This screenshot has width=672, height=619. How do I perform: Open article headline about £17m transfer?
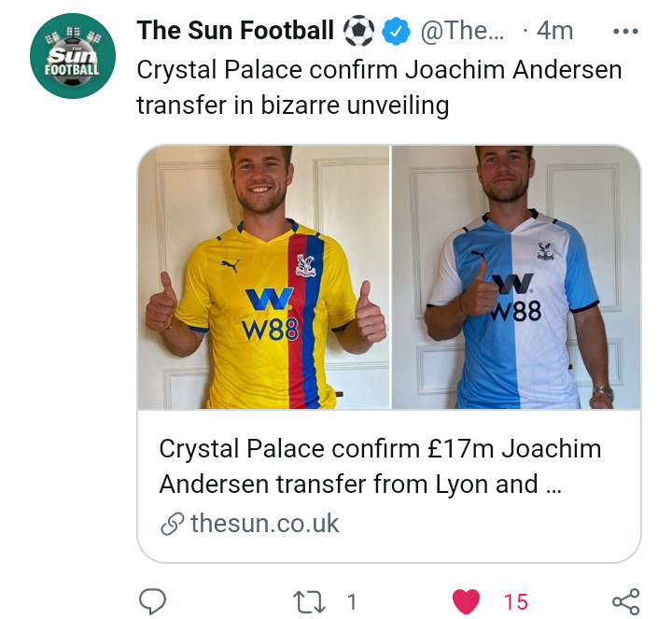[380, 467]
